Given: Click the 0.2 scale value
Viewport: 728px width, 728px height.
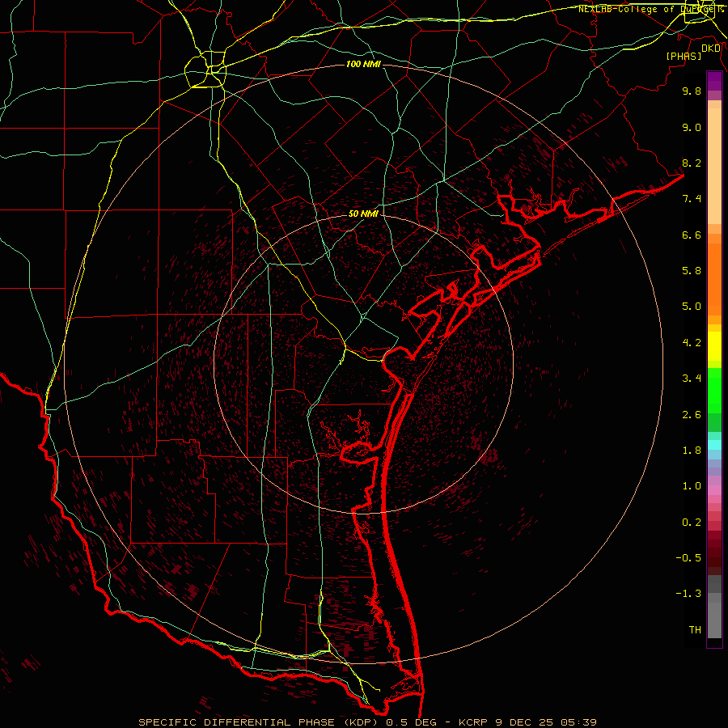Looking at the screenshot, I should pyautogui.click(x=692, y=523).
